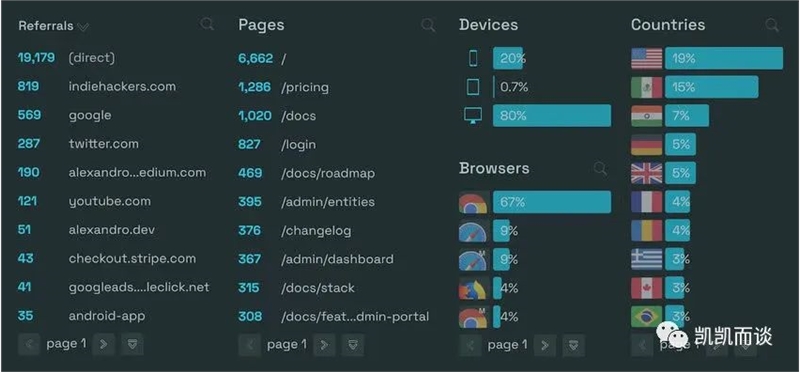Go to next page in Referrals panel
Screen dimensions: 800x372
tap(104, 344)
